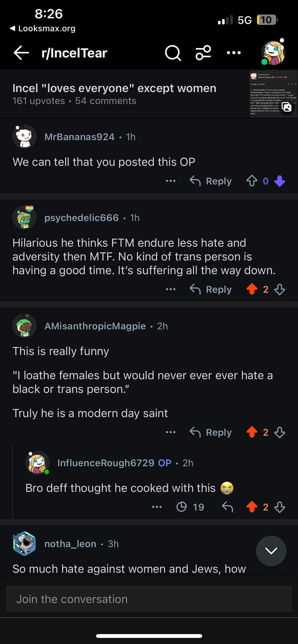The width and height of the screenshot is (298, 644).
Task: Open notha_leon's user profile avatar
Action: tap(24, 544)
